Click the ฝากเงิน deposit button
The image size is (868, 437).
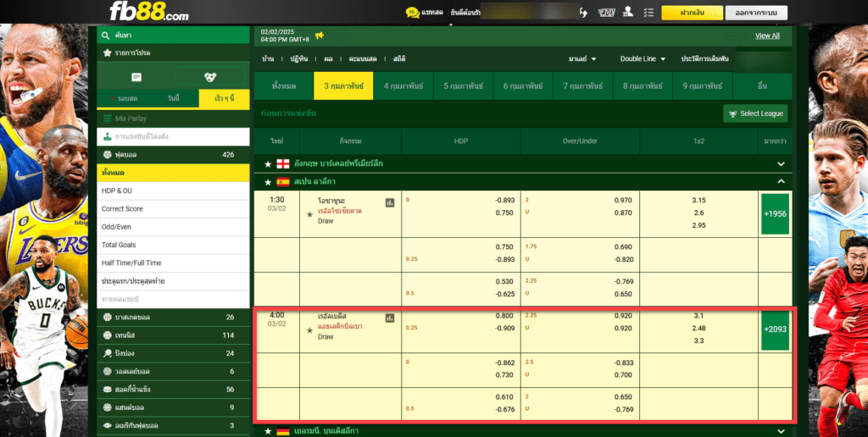692,13
